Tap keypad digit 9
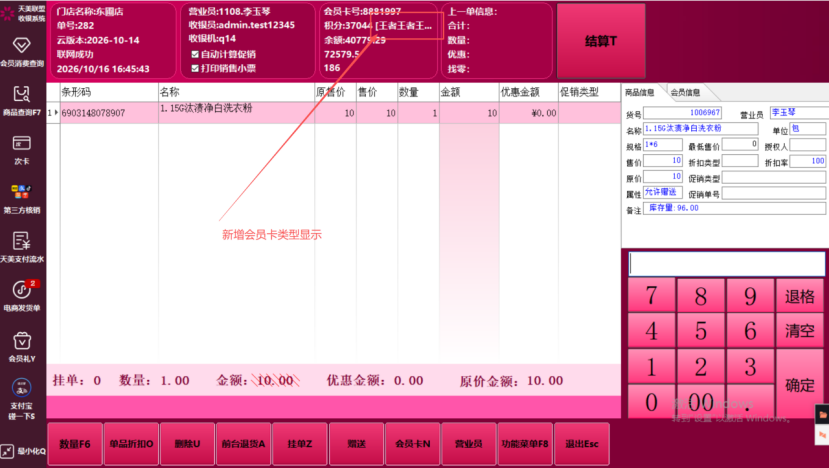Screen dimensions: 829x468 [750, 295]
